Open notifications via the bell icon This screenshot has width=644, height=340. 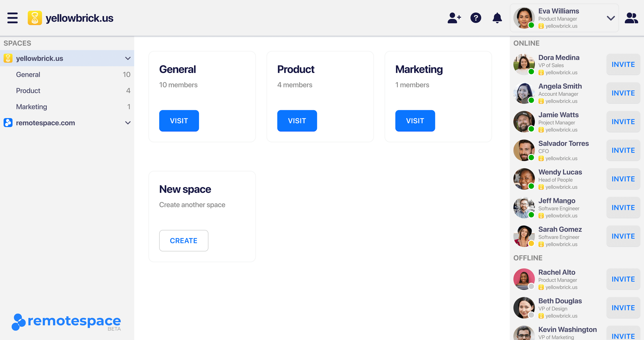coord(497,18)
